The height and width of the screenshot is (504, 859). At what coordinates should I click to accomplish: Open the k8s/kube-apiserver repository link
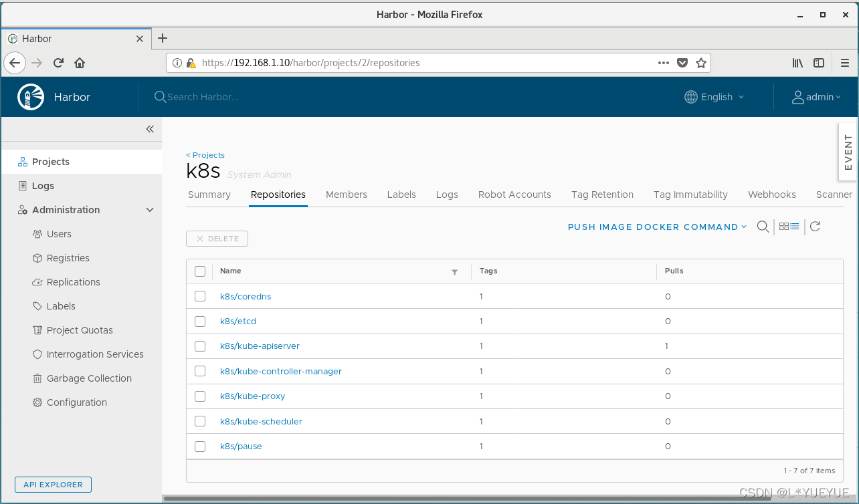[260, 346]
